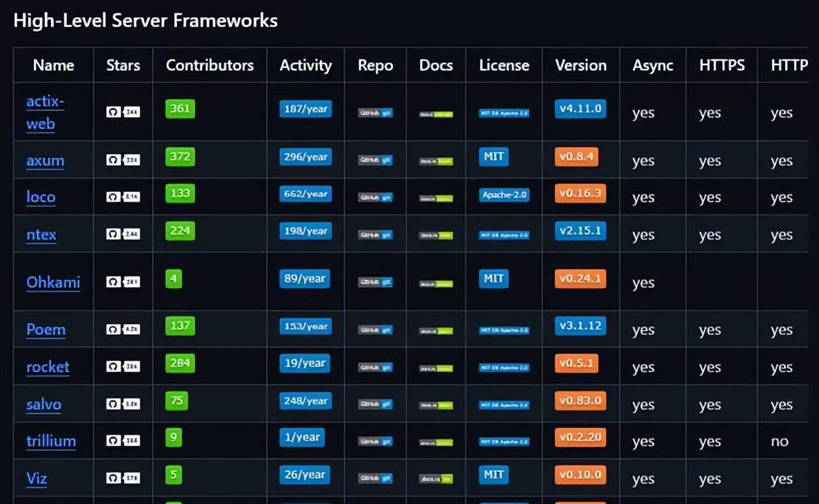The width and height of the screenshot is (819, 504).
Task: Follow the loco framework link
Action: [41, 197]
